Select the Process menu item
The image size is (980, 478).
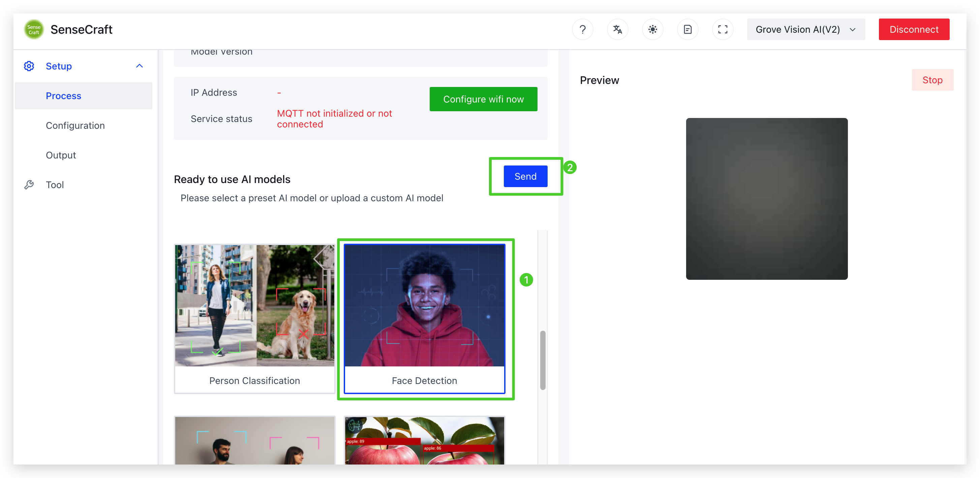[x=83, y=96]
